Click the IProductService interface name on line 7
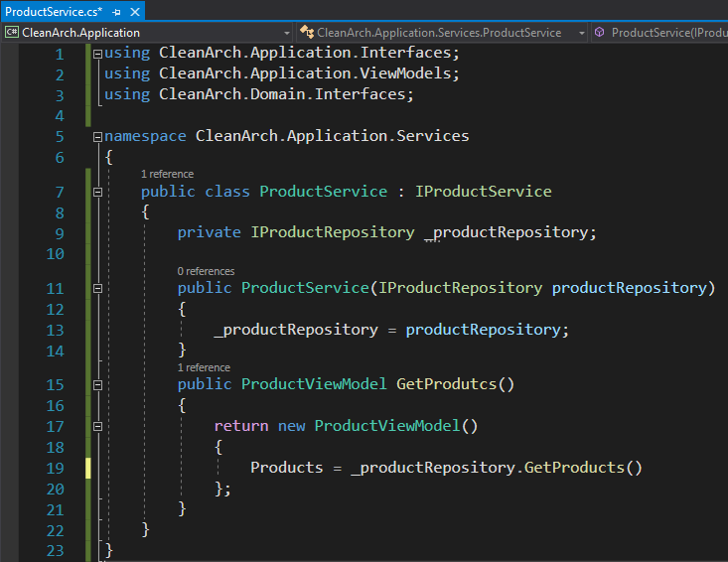Screen dimensions: 728x562 click(484, 192)
